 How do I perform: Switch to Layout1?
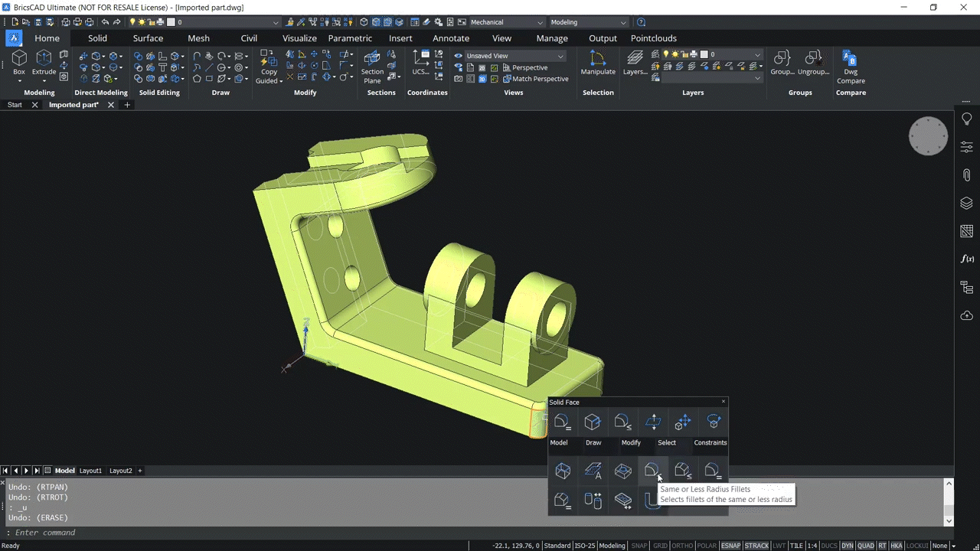[x=90, y=471]
